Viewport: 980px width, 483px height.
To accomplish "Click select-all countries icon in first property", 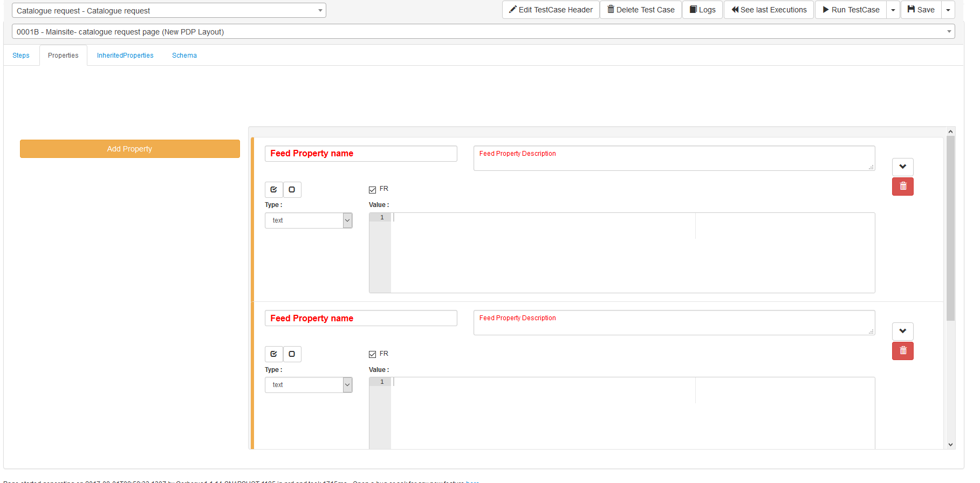I will [x=273, y=190].
